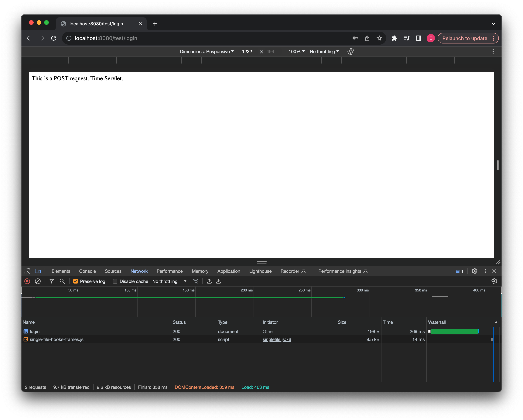Image resolution: width=523 pixels, height=420 pixels.
Task: Expand the Dimensions: Responsive dropdown
Action: tap(207, 51)
